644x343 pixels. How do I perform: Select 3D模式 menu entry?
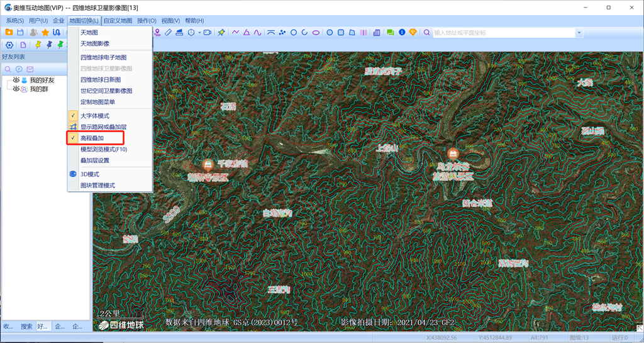89,174
